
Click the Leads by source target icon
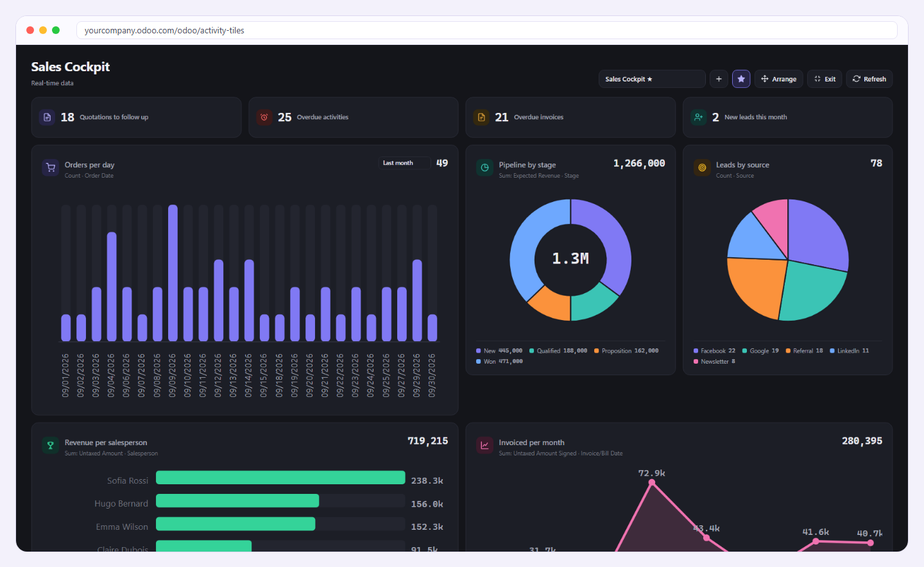[x=702, y=168]
